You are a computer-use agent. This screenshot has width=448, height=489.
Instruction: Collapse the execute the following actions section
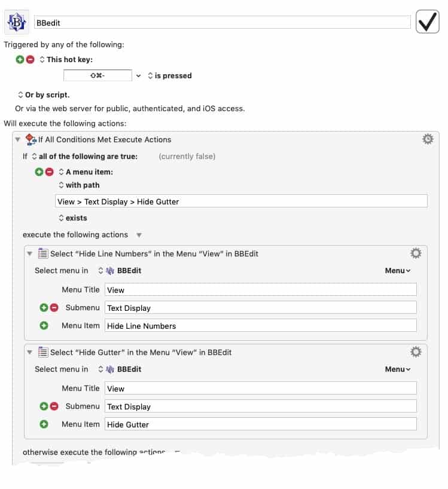pyautogui.click(x=139, y=235)
